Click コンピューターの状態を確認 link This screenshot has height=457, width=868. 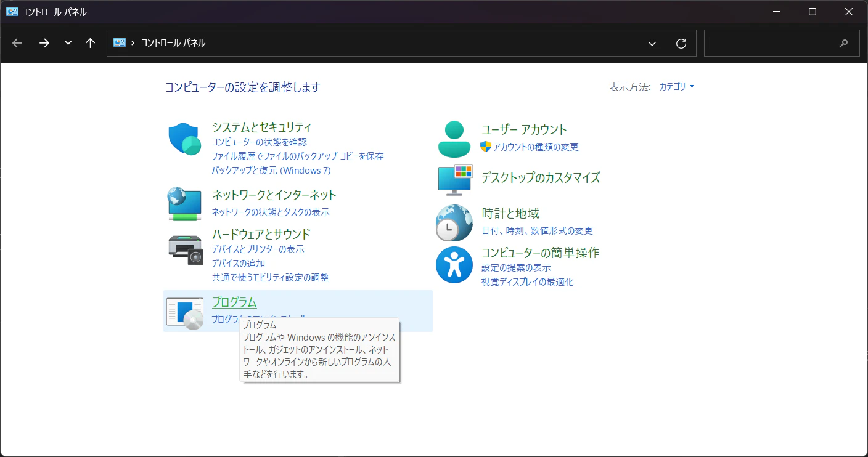(x=259, y=142)
